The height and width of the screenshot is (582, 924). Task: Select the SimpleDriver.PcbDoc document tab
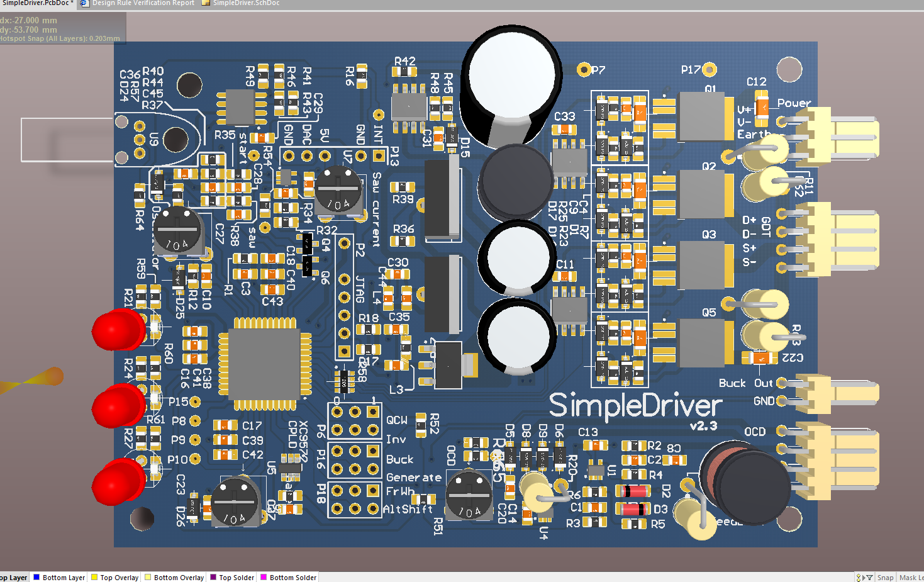[35, 3]
